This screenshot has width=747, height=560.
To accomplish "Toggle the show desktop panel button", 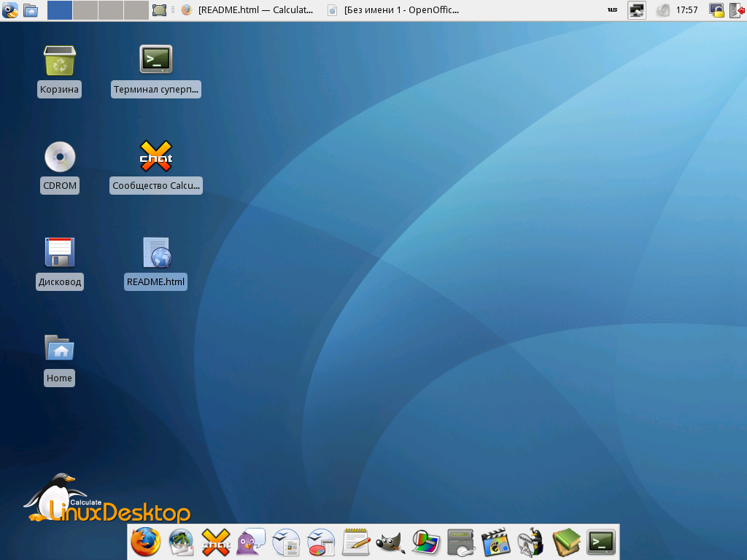I will (x=159, y=10).
